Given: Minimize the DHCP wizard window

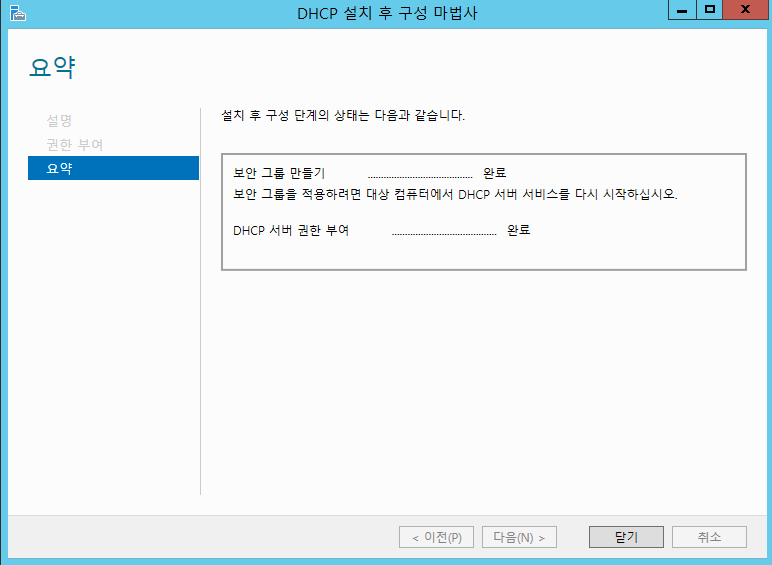Looking at the screenshot, I should coord(681,10).
